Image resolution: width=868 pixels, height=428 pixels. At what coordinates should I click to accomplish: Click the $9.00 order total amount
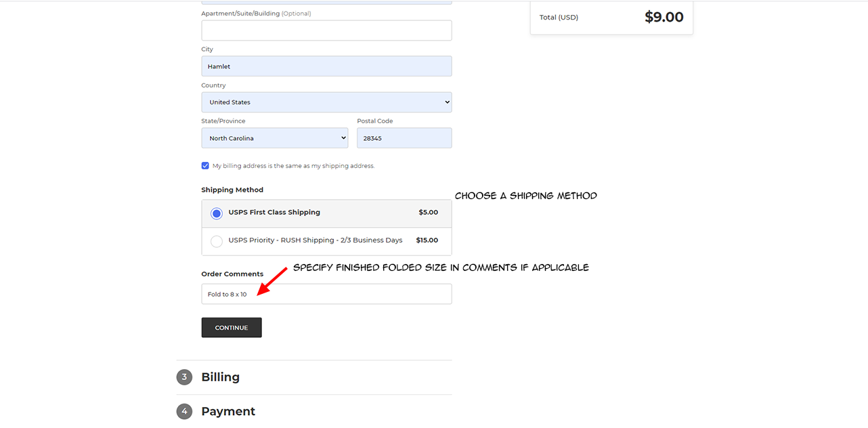[x=664, y=17]
